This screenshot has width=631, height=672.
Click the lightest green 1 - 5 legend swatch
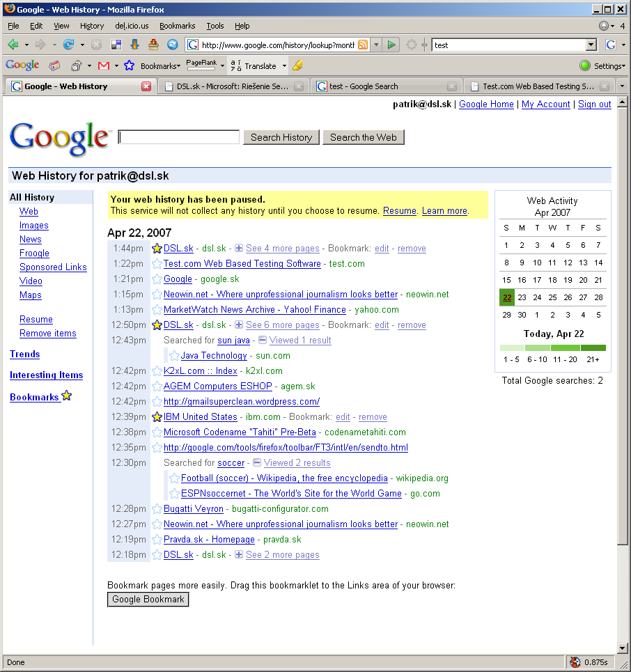(512, 347)
